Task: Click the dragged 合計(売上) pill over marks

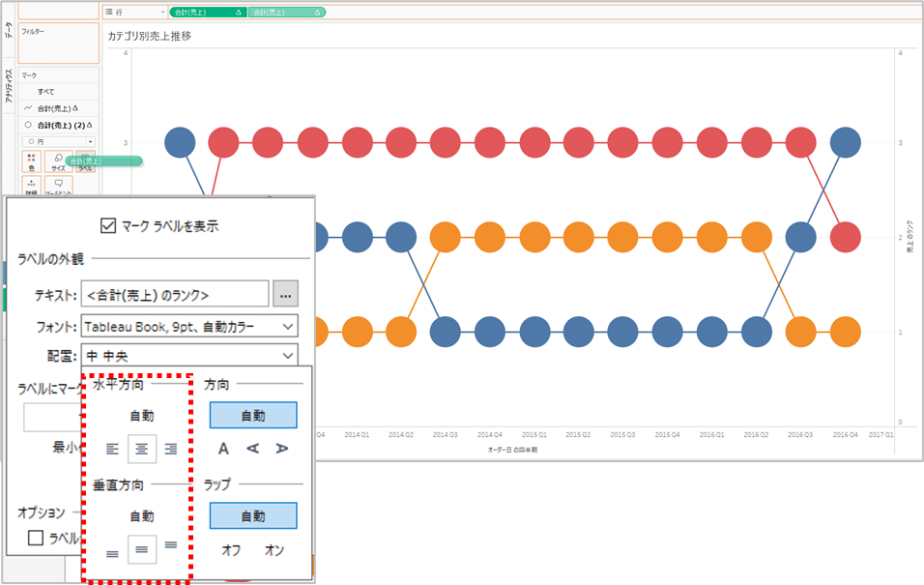Action: coord(103,161)
